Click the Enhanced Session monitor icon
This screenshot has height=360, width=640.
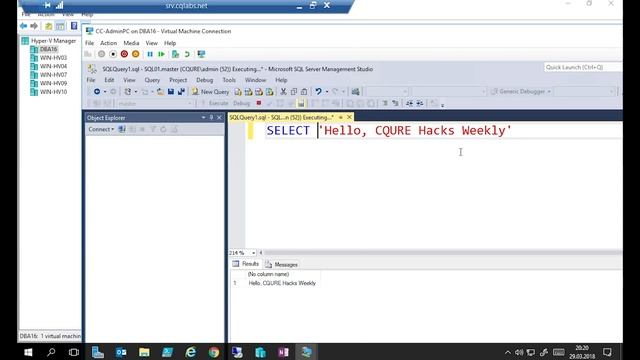[201, 54]
